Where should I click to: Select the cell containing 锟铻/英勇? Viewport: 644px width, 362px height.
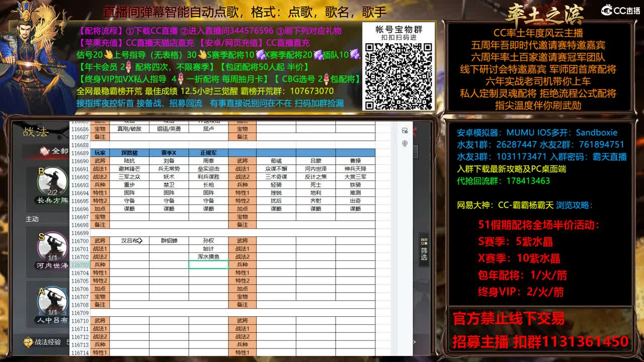[169, 129]
